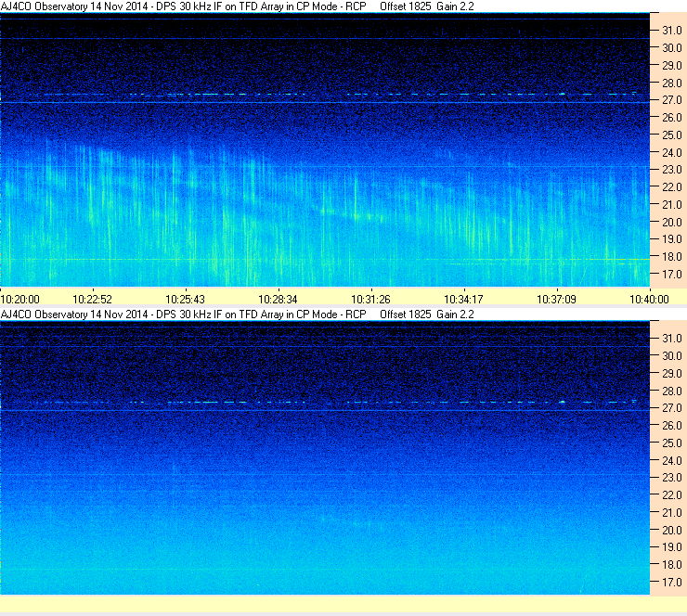Click the 26.0 label on upper spectrogram
Viewport: 687px width, 616px height.
coord(671,118)
